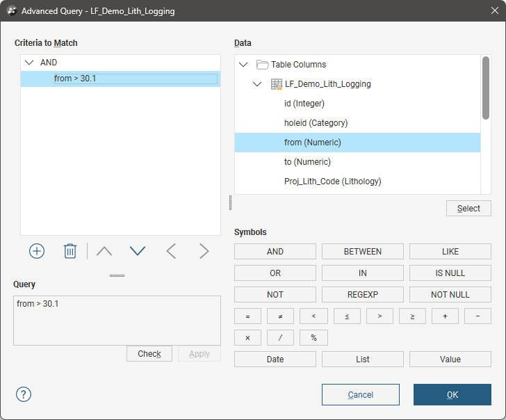Insert the REGEXP operator
The width and height of the screenshot is (506, 420).
(363, 295)
